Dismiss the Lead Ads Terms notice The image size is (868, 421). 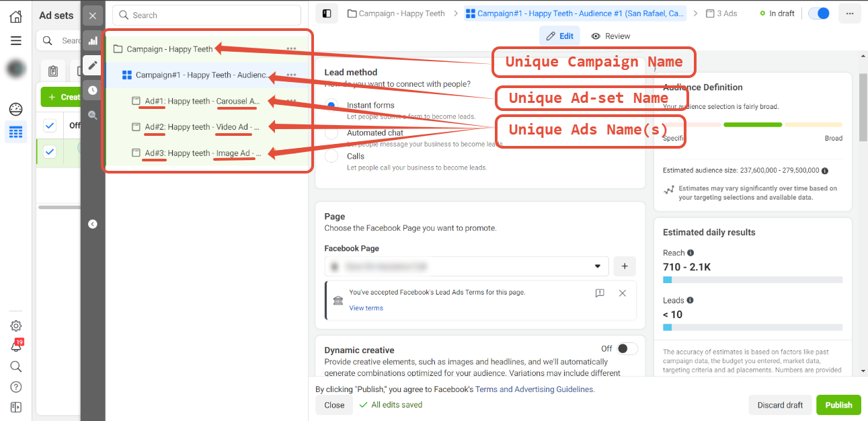[623, 293]
